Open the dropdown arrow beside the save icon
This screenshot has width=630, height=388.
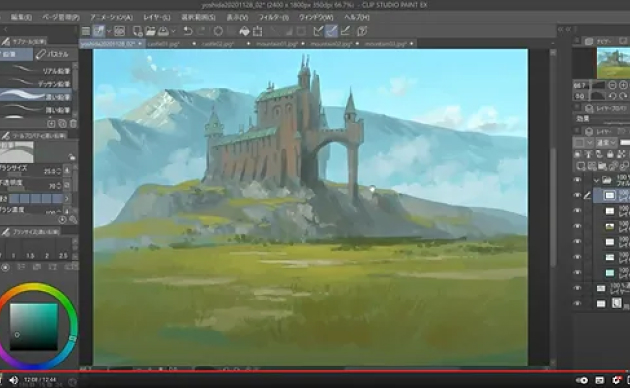point(174,31)
